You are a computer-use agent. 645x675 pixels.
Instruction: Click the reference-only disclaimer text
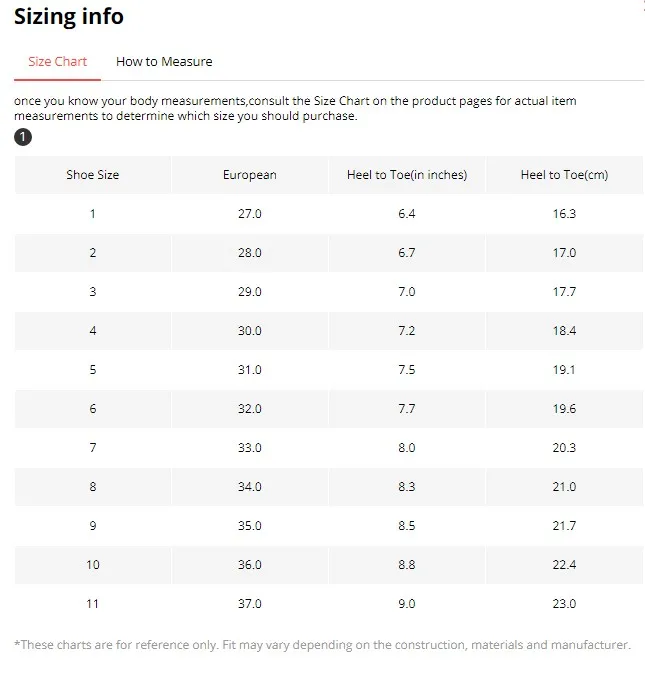322,644
